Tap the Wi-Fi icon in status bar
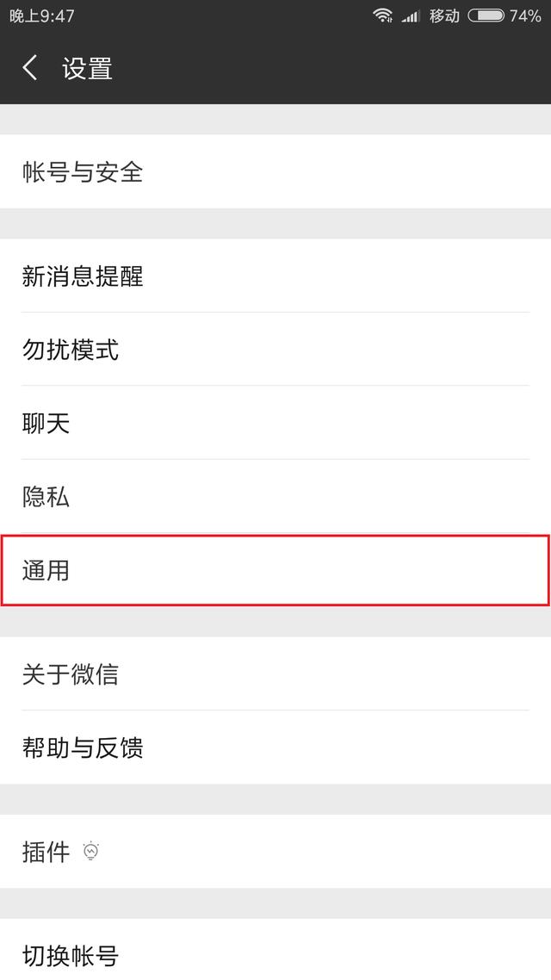Screen dimensions: 551x980 click(382, 15)
